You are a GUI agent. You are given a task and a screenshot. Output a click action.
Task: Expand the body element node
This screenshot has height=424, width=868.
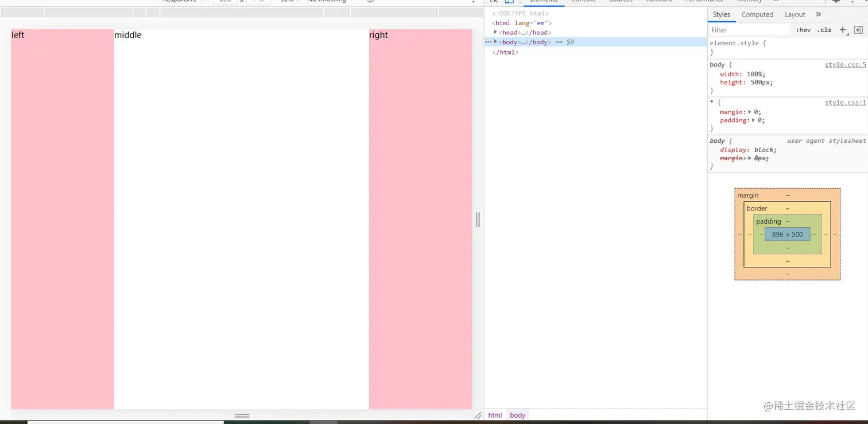pos(495,42)
